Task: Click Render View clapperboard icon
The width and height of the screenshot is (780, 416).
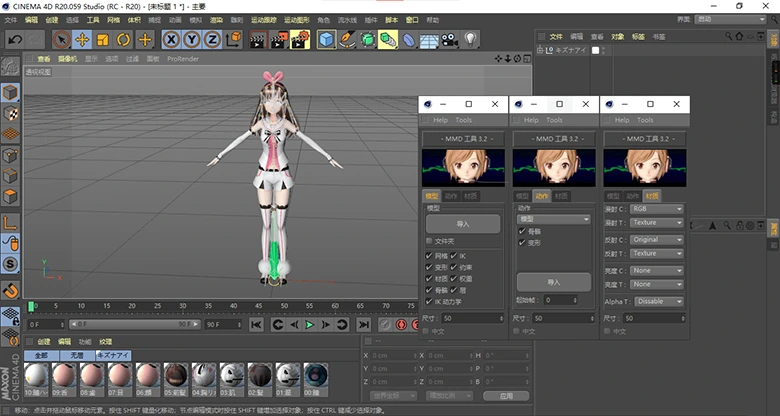Action: click(258, 39)
